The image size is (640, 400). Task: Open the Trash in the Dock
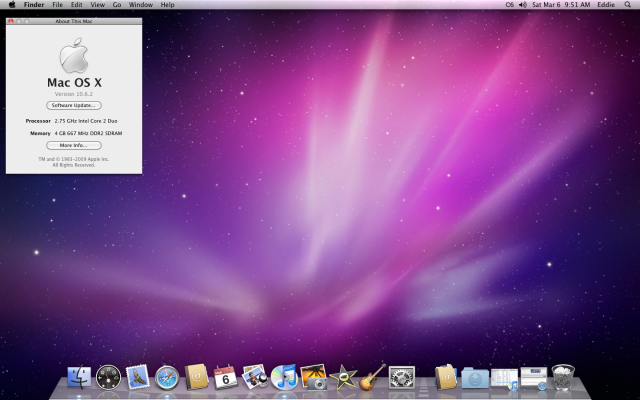(x=563, y=377)
